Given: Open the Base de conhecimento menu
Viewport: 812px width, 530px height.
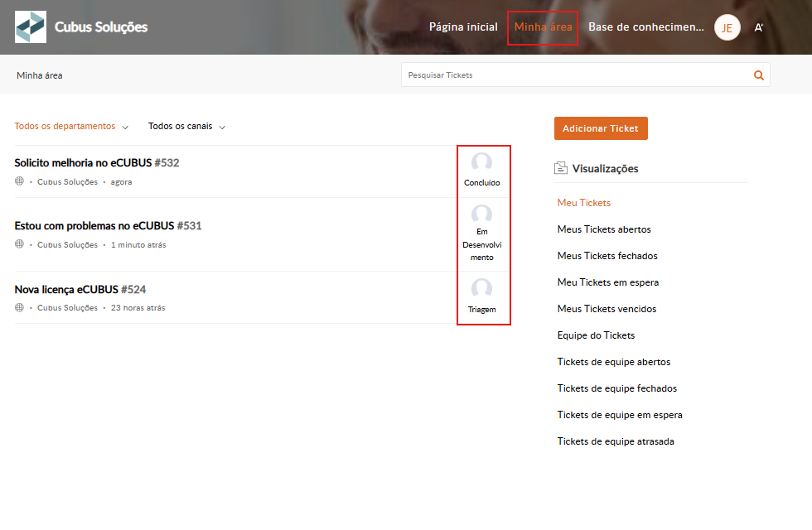Looking at the screenshot, I should (645, 27).
